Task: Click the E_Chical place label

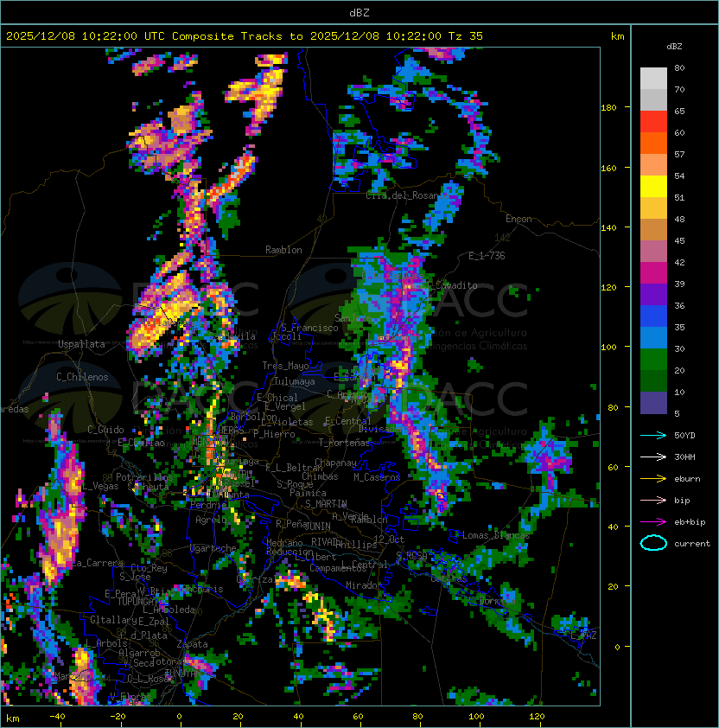Action: [x=277, y=398]
